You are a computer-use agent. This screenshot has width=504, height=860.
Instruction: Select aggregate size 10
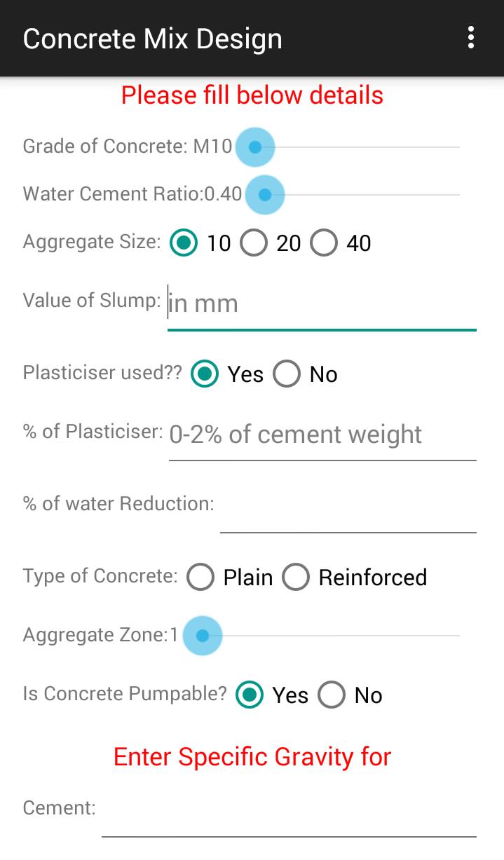183,243
